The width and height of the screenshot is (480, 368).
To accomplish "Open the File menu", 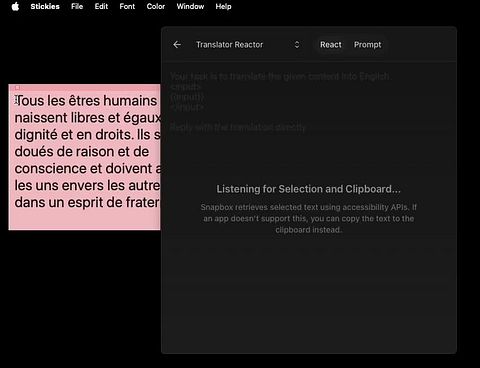I will point(77,7).
